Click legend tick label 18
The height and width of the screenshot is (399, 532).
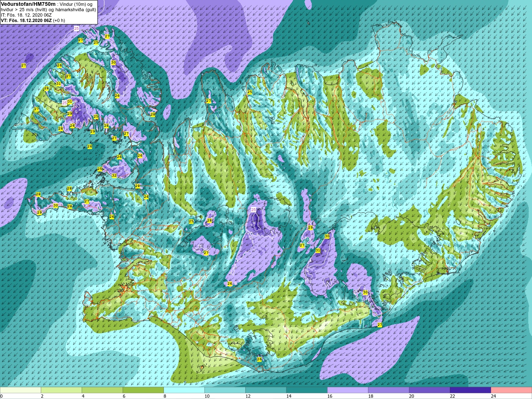coord(371,396)
